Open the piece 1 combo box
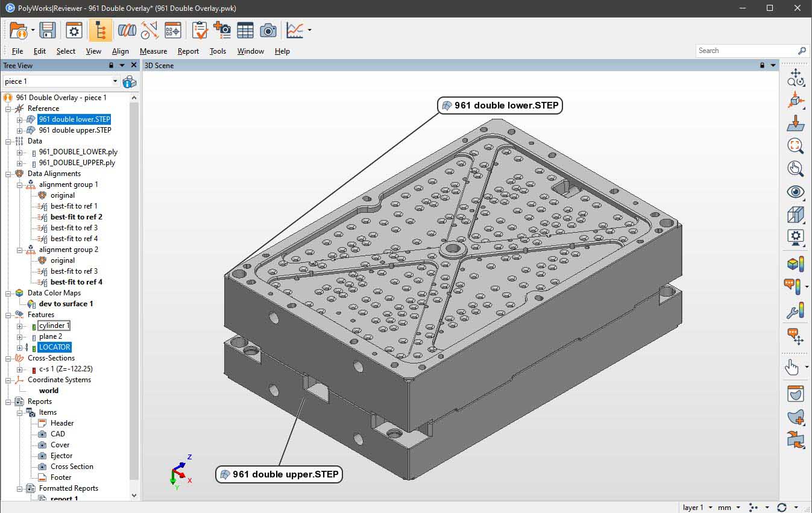 [x=61, y=81]
